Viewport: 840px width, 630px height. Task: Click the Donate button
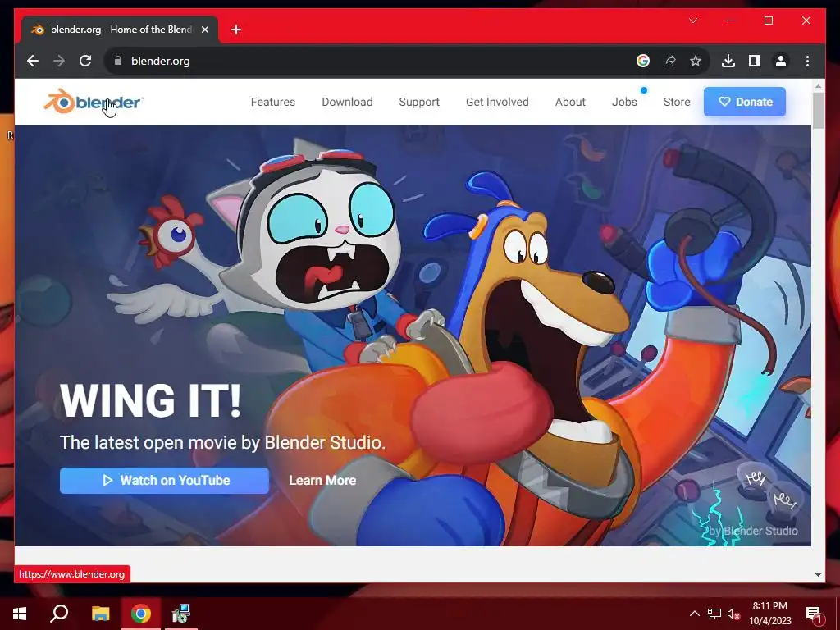coord(745,102)
